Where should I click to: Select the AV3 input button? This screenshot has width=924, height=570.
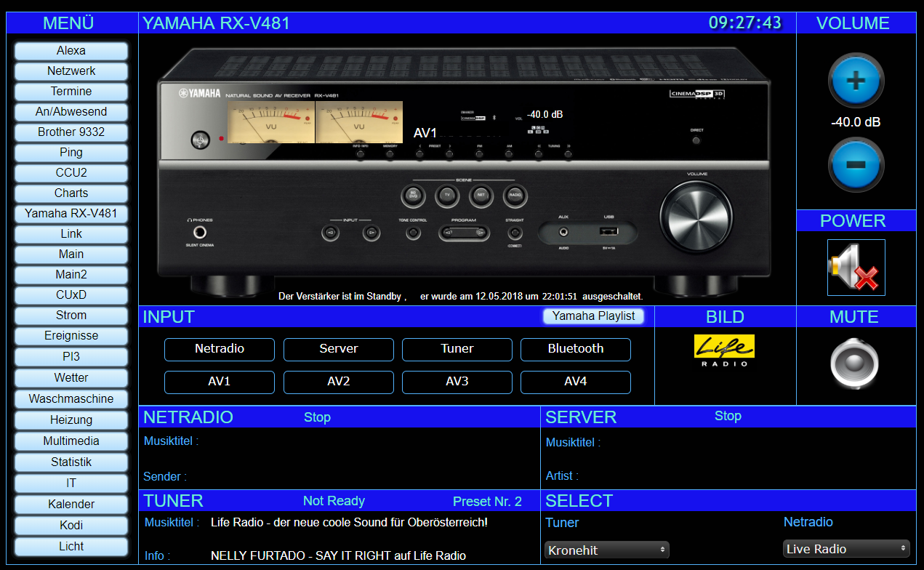[457, 382]
